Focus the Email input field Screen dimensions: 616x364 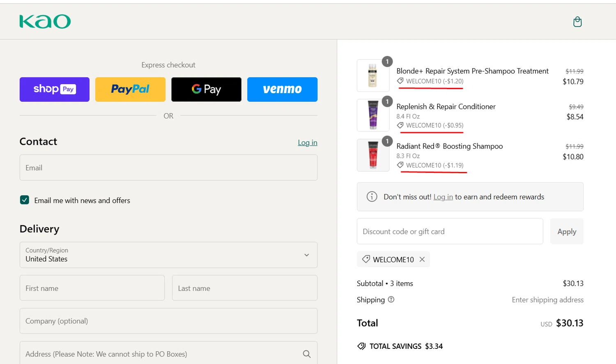click(168, 167)
